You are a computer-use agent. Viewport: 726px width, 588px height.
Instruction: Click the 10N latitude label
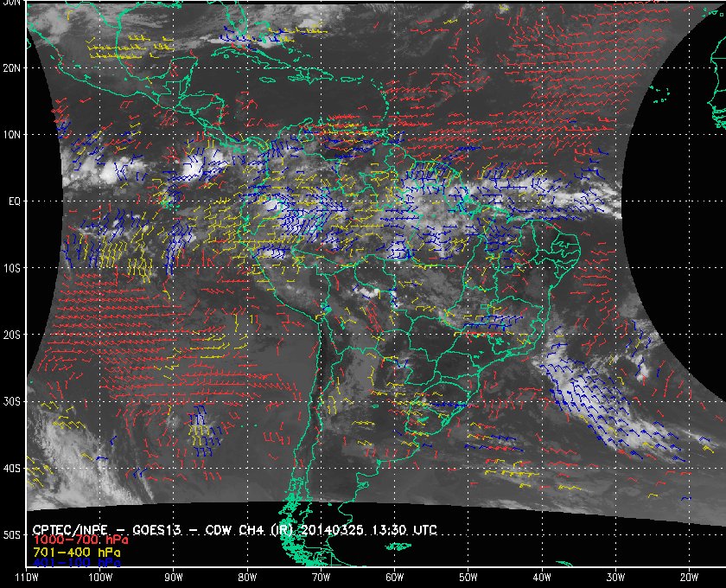(x=12, y=135)
